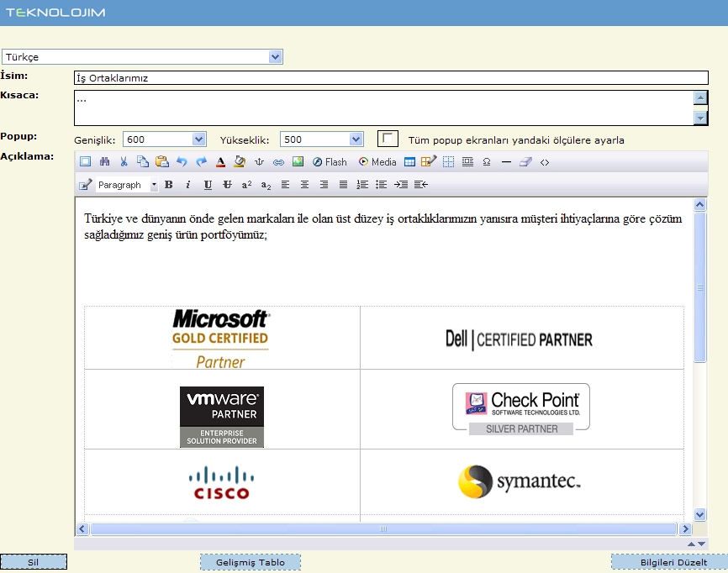Click the fullscreen editor icon
This screenshot has width=728, height=573.
pos(85,162)
